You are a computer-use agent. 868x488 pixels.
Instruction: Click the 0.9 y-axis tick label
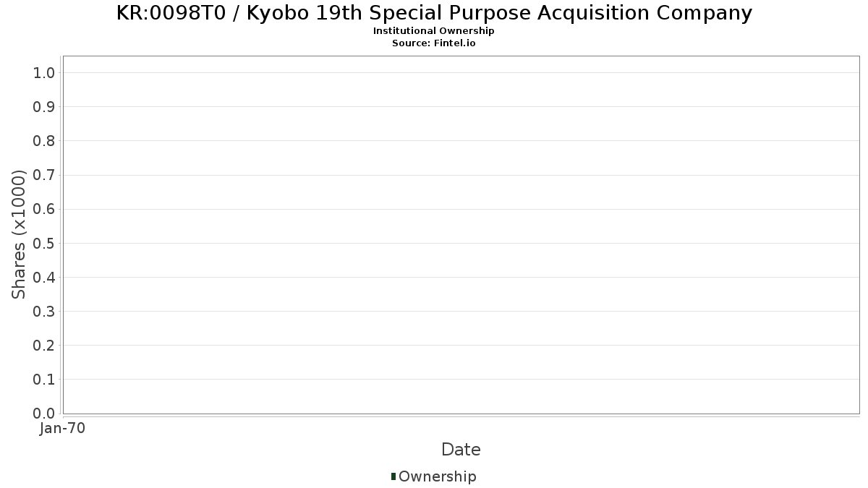pyautogui.click(x=44, y=106)
